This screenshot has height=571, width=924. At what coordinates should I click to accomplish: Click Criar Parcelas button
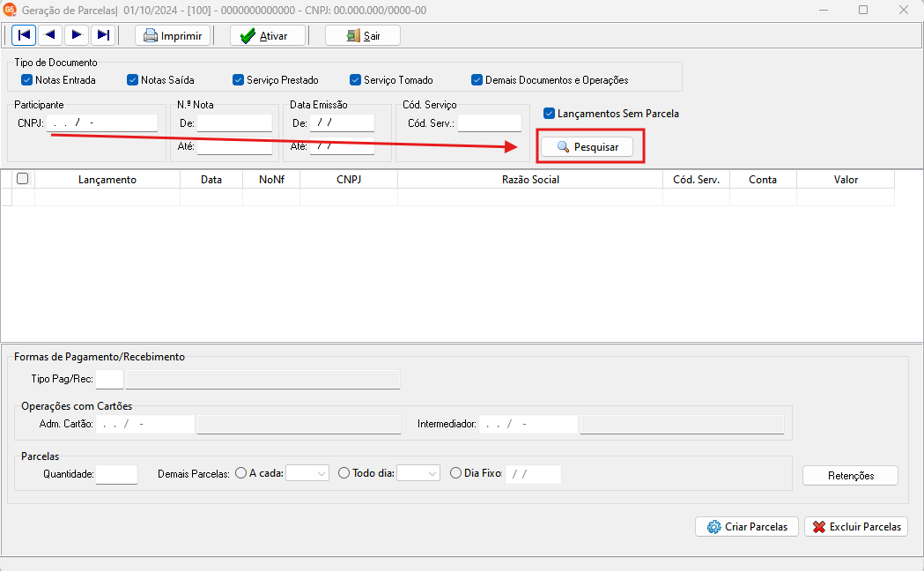point(747,527)
